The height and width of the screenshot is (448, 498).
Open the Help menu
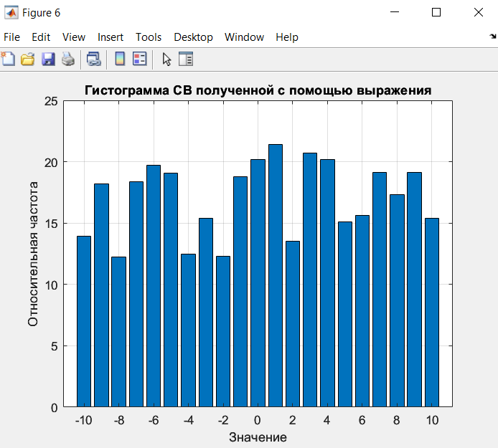pos(287,37)
